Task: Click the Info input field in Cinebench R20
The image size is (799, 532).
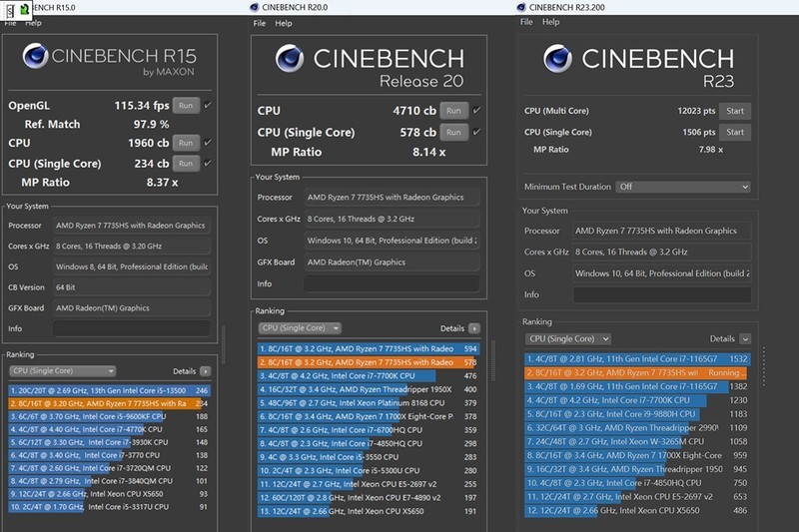Action: tap(390, 284)
